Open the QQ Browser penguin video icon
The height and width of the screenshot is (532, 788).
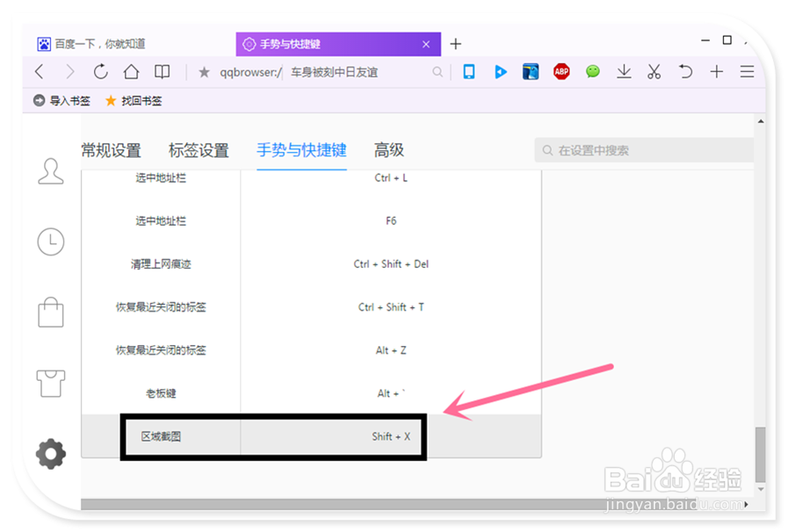click(531, 72)
